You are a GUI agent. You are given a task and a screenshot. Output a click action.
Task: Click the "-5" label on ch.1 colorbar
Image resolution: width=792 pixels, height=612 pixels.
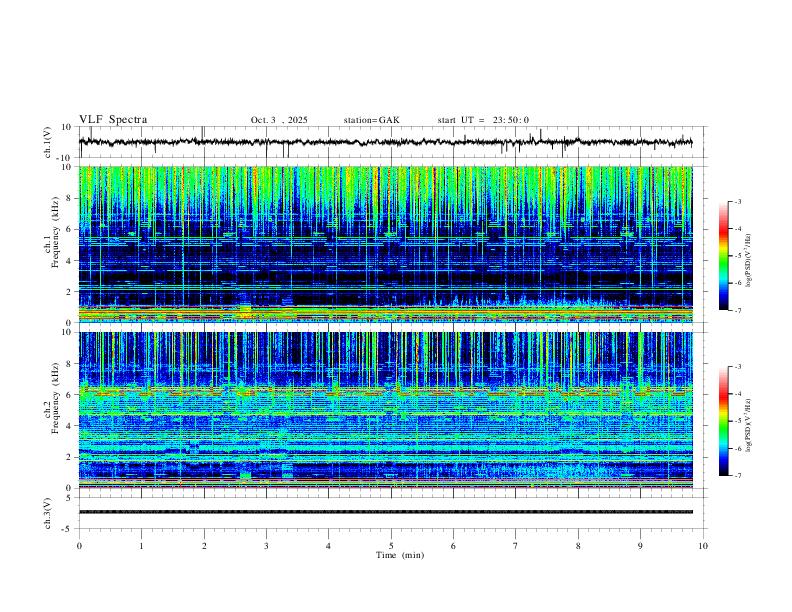[738, 256]
